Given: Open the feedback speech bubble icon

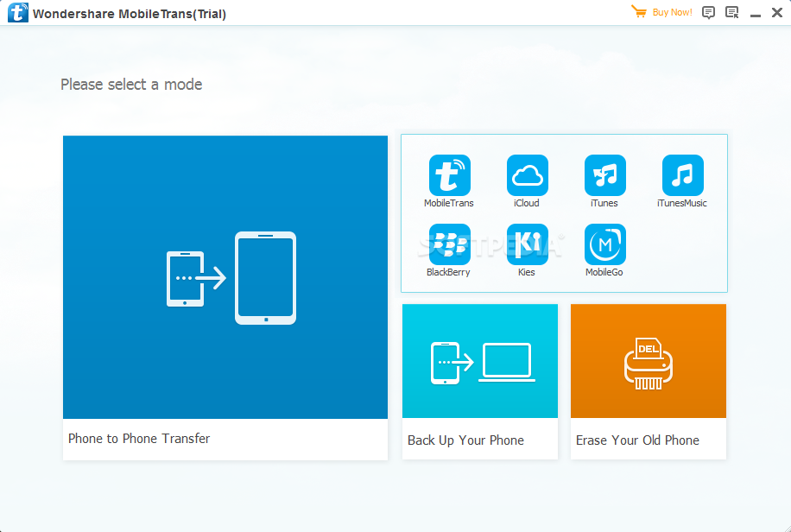Looking at the screenshot, I should (x=708, y=13).
